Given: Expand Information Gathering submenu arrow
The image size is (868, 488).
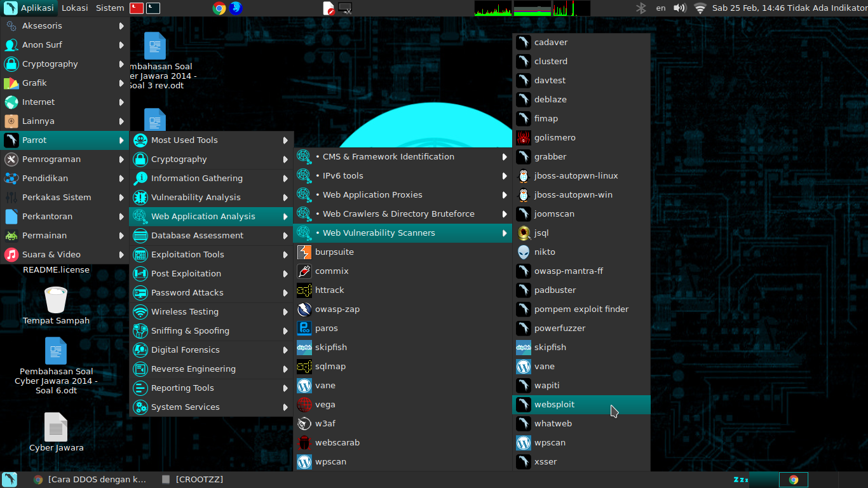Looking at the screenshot, I should pyautogui.click(x=285, y=179).
